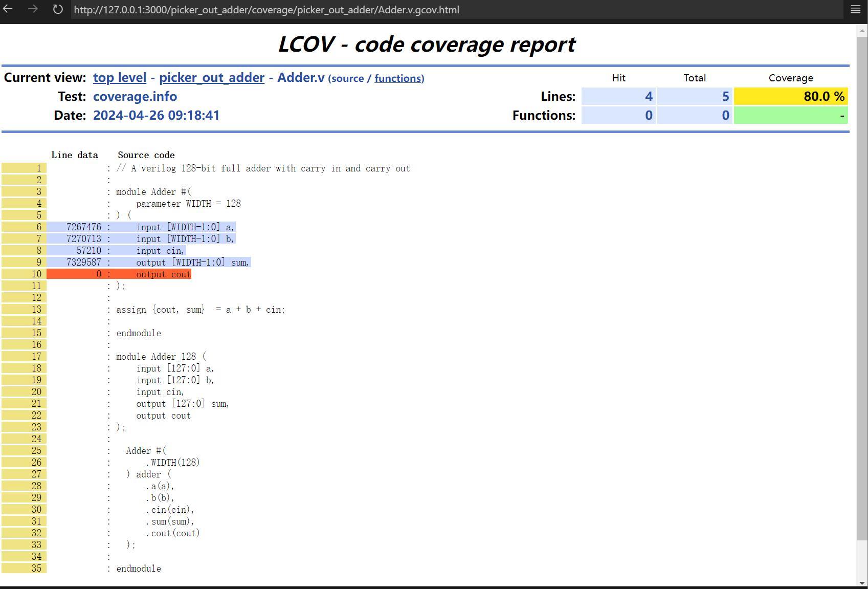Click the browser forward arrow
The image size is (868, 589).
click(x=33, y=9)
